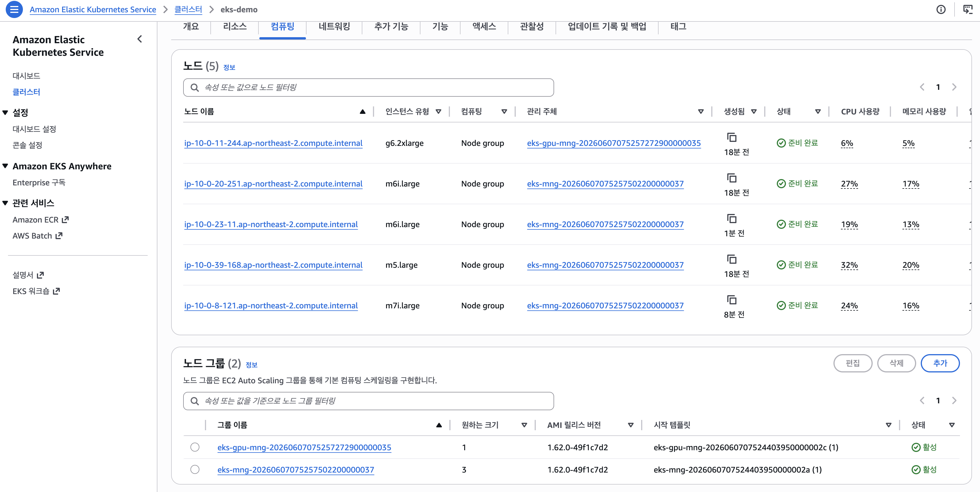Switch to the 액세스 tab
980x492 pixels.
pyautogui.click(x=484, y=27)
